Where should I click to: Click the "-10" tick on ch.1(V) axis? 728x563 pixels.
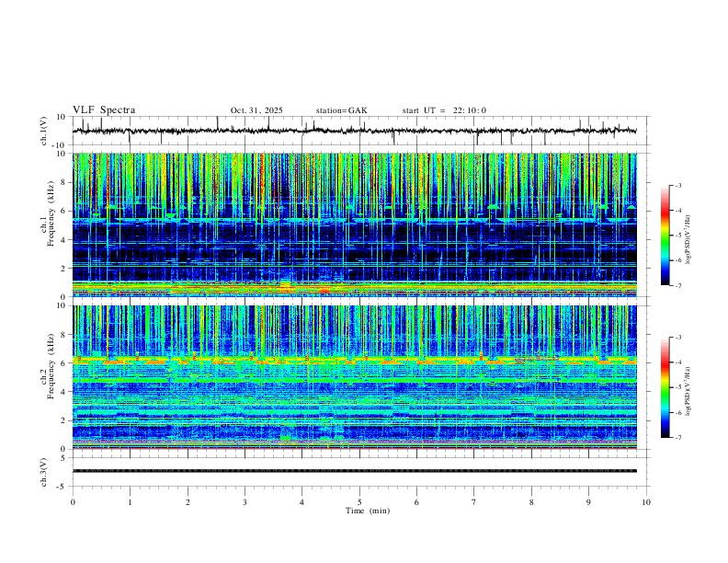(x=60, y=145)
